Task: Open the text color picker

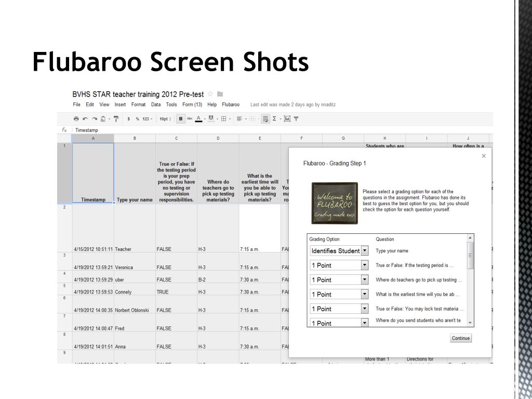Action: [199, 119]
